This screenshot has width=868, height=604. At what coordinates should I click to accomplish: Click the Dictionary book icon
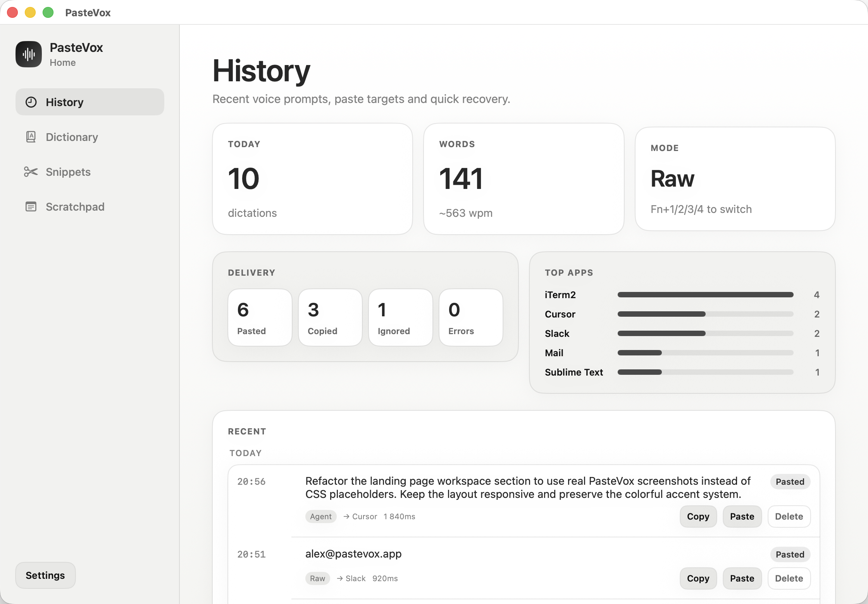(x=31, y=137)
